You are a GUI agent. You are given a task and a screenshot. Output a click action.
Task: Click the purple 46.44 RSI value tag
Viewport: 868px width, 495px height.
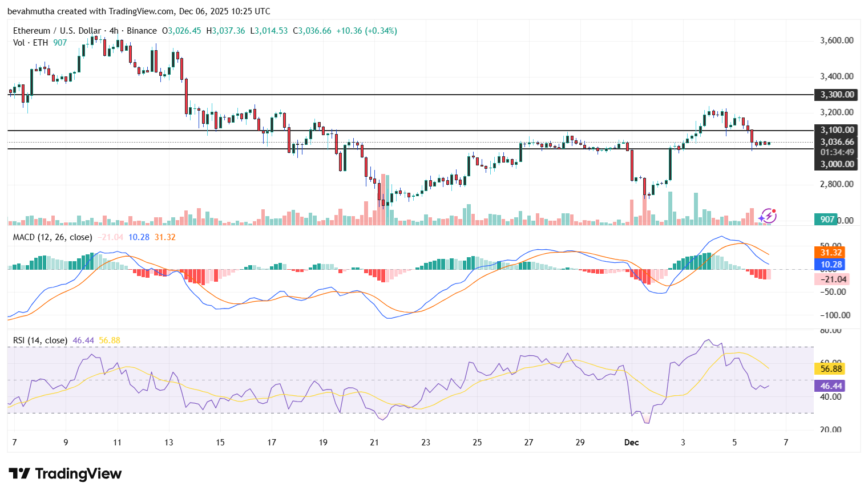coord(829,386)
